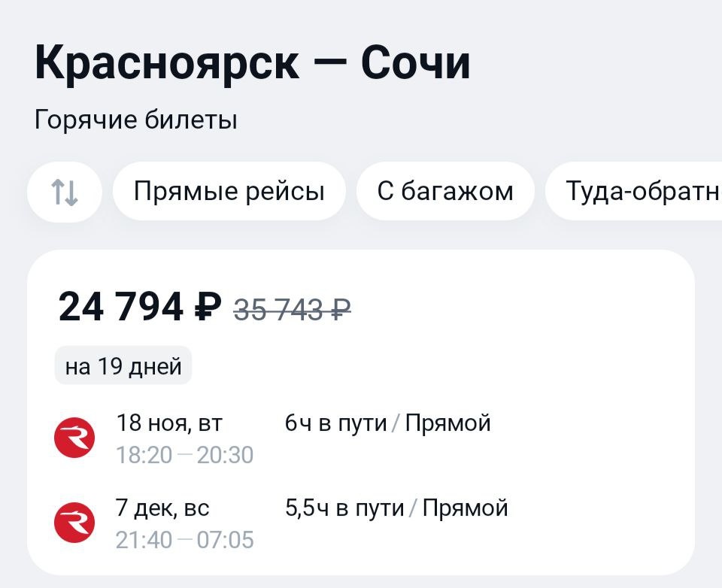Click Прямой label on the return flight

click(465, 508)
